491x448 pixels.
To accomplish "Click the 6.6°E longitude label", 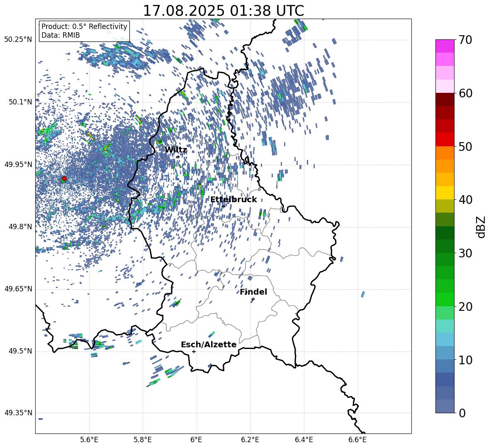I will coord(357,440).
